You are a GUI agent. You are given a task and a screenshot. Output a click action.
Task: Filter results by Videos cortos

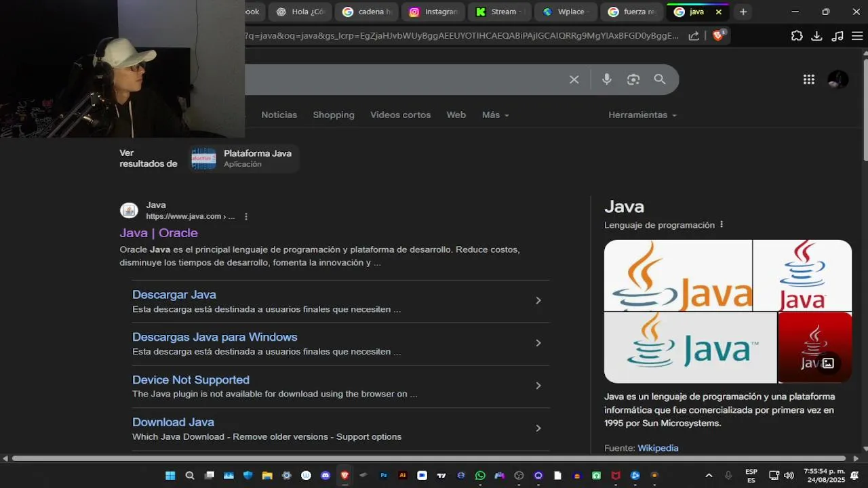400,115
